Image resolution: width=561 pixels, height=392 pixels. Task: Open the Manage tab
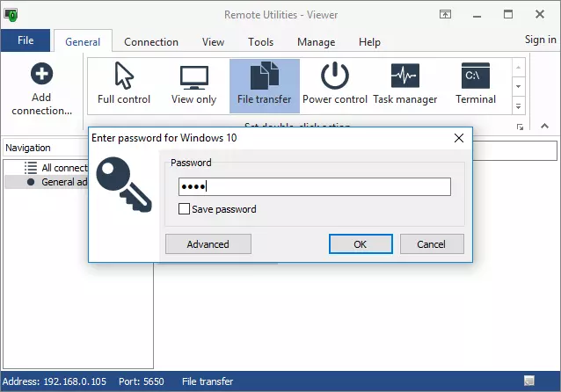(x=316, y=41)
